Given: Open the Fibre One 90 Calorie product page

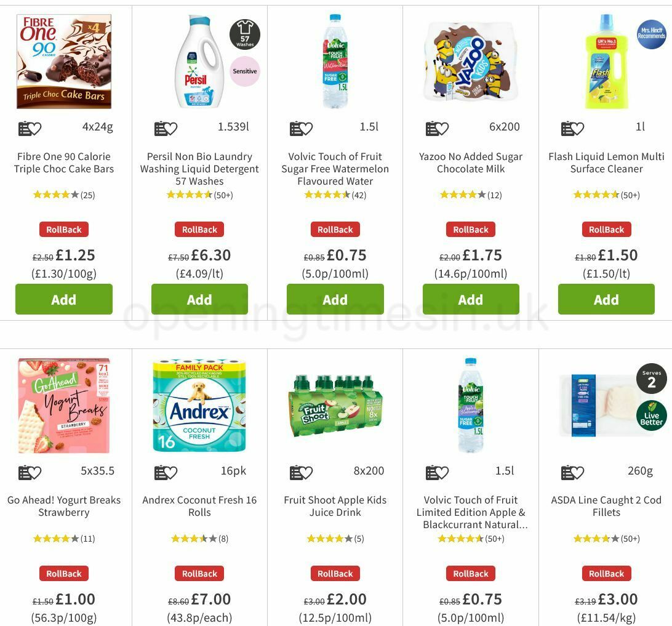Looking at the screenshot, I should (x=63, y=163).
